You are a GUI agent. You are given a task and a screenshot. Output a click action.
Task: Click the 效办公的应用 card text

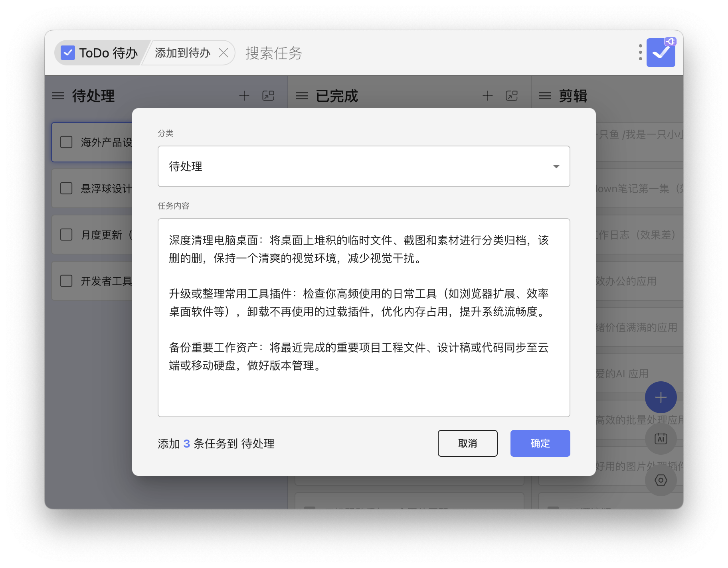[626, 281]
